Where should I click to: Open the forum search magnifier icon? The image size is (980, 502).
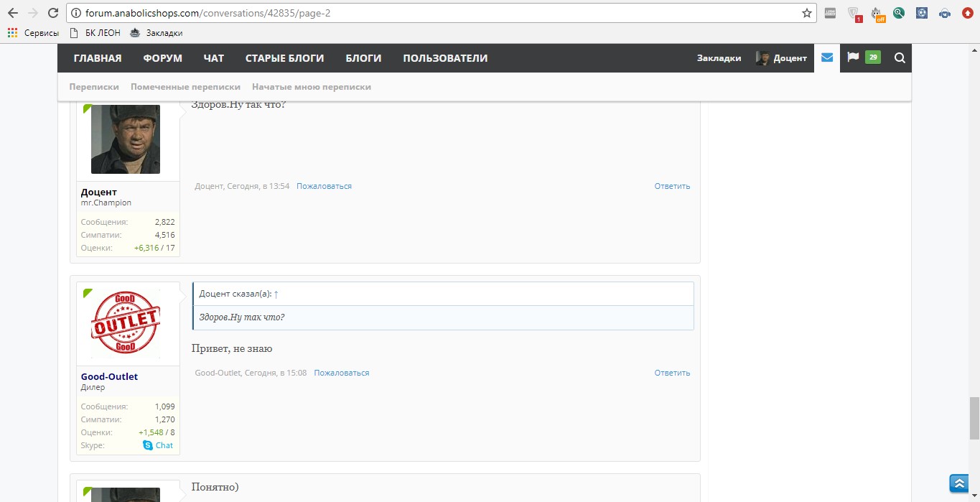click(x=900, y=58)
